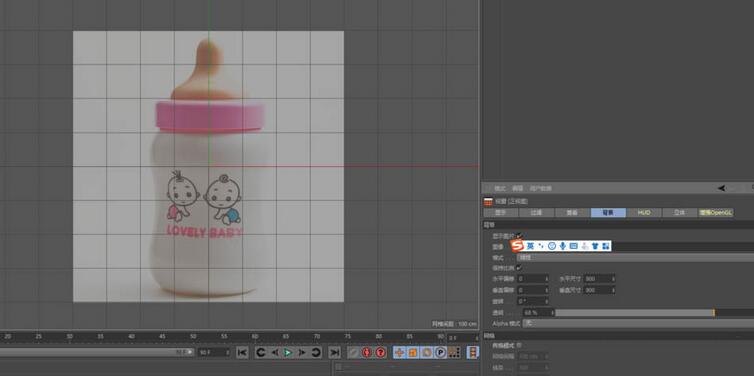Click the 90 F end frame field
Screen dimensions: 754x376
pos(214,352)
